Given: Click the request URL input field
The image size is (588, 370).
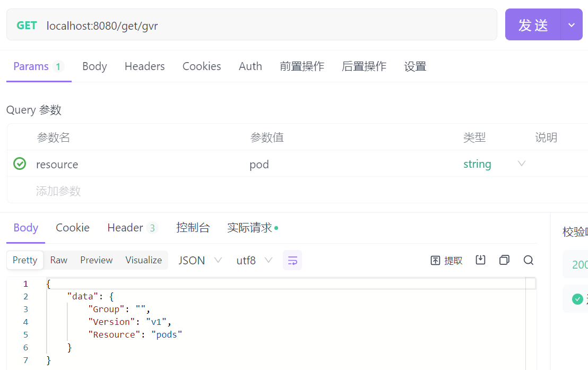Looking at the screenshot, I should (265, 25).
